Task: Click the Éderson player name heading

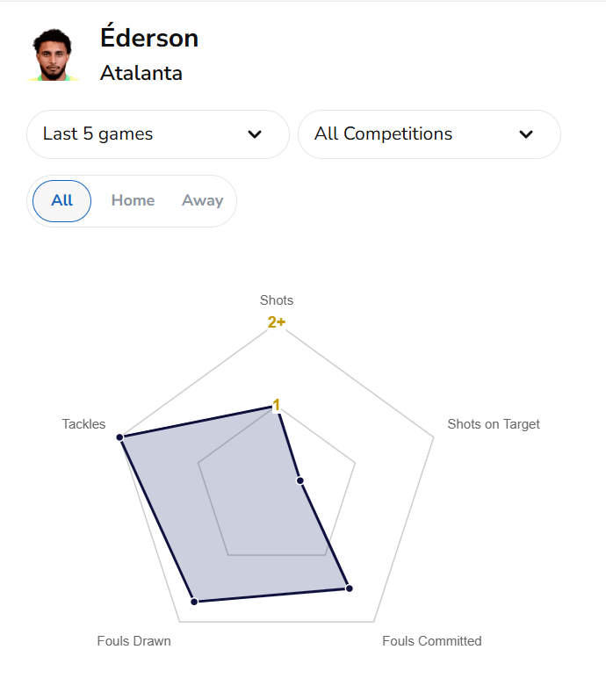Action: 149,38
